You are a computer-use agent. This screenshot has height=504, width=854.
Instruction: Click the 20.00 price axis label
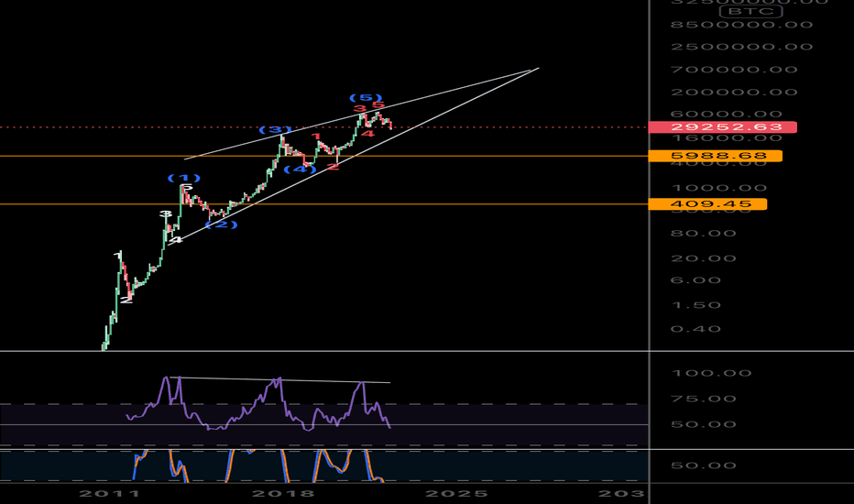(704, 258)
